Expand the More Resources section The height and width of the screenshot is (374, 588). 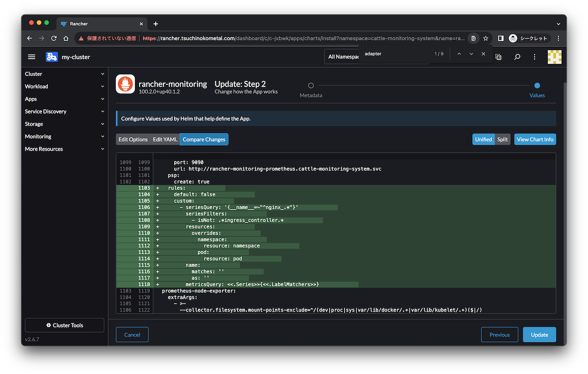point(65,149)
